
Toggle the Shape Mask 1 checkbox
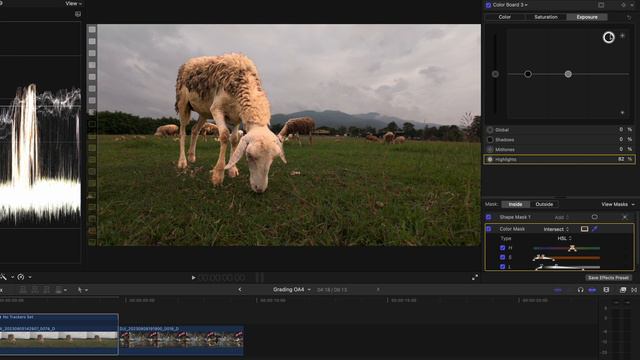[x=489, y=217]
